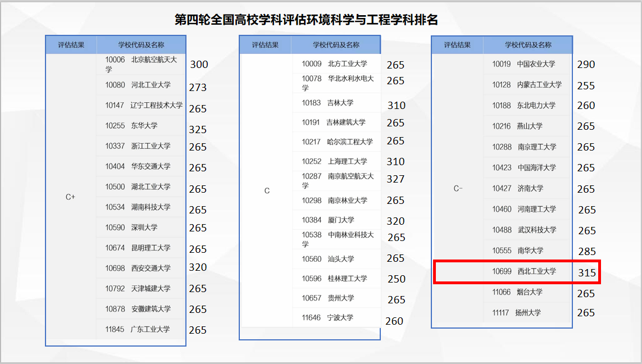Click score 250 beside 桂林理工大学
Image resolution: width=642 pixels, height=364 pixels.
pyautogui.click(x=397, y=279)
